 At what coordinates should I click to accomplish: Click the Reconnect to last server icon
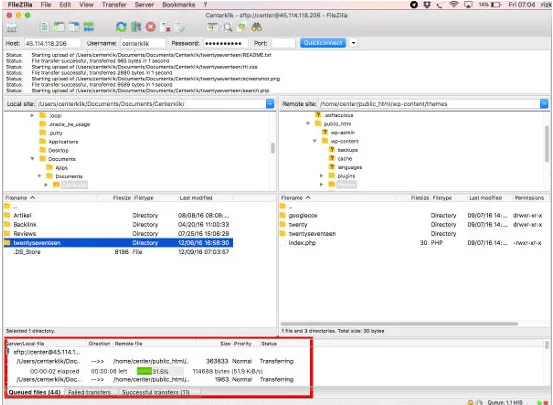[180, 27]
